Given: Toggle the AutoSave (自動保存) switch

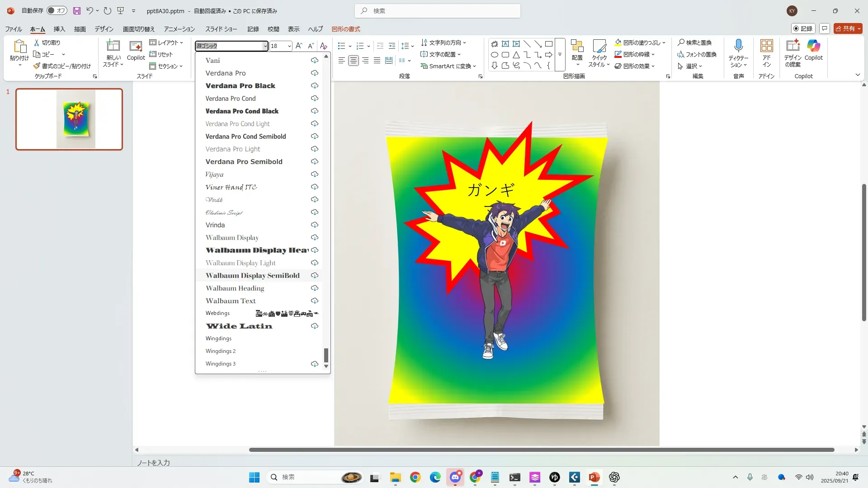Looking at the screenshot, I should 57,10.
